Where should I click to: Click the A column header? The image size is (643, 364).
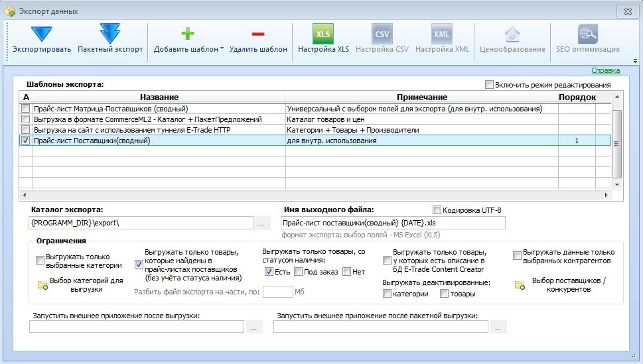coord(26,97)
